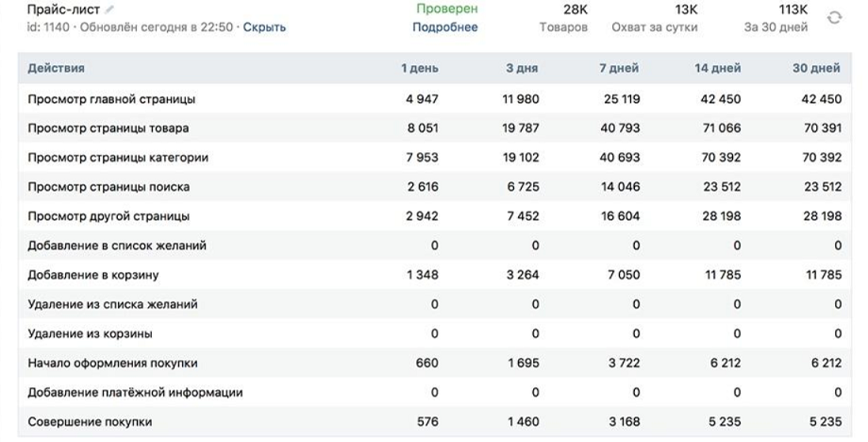Click the 13K Охват за сутки counter
Screen dimensions: 868x442
pyautogui.click(x=655, y=18)
